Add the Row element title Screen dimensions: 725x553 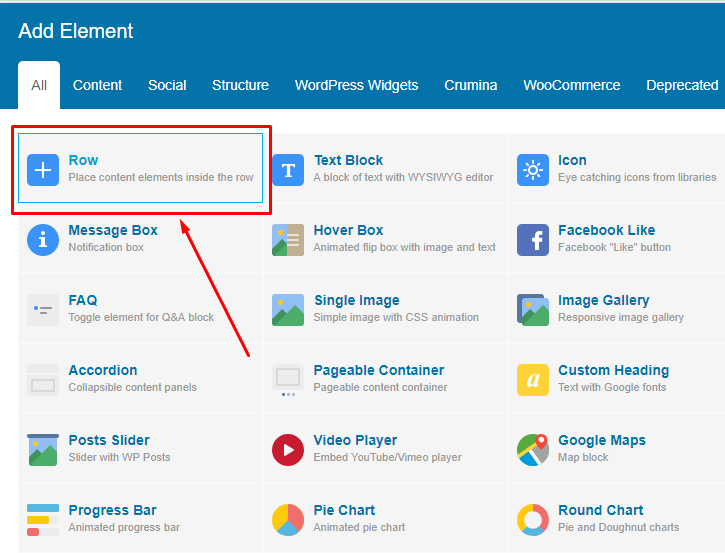(83, 160)
